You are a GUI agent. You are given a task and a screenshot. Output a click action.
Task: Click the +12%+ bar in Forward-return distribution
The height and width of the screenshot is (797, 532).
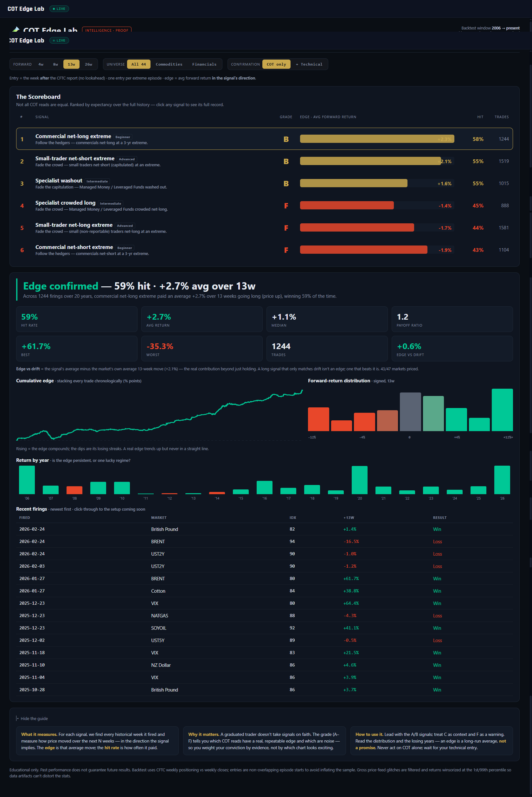click(x=502, y=410)
